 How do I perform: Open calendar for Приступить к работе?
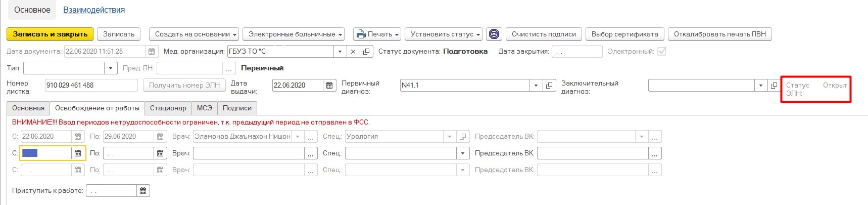click(143, 191)
